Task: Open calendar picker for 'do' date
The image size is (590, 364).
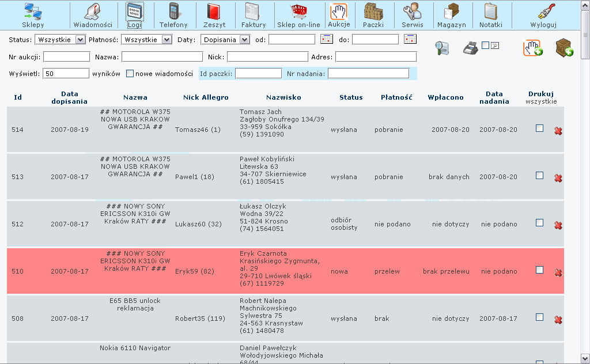Action: (410, 39)
